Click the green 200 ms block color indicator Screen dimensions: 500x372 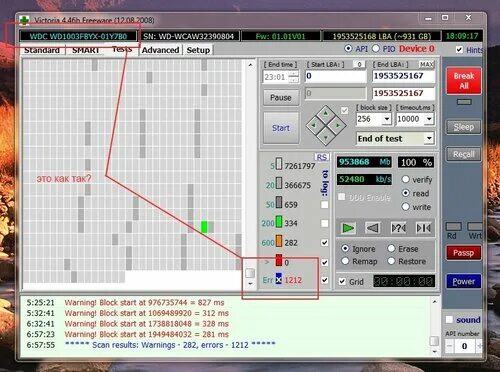coord(279,222)
